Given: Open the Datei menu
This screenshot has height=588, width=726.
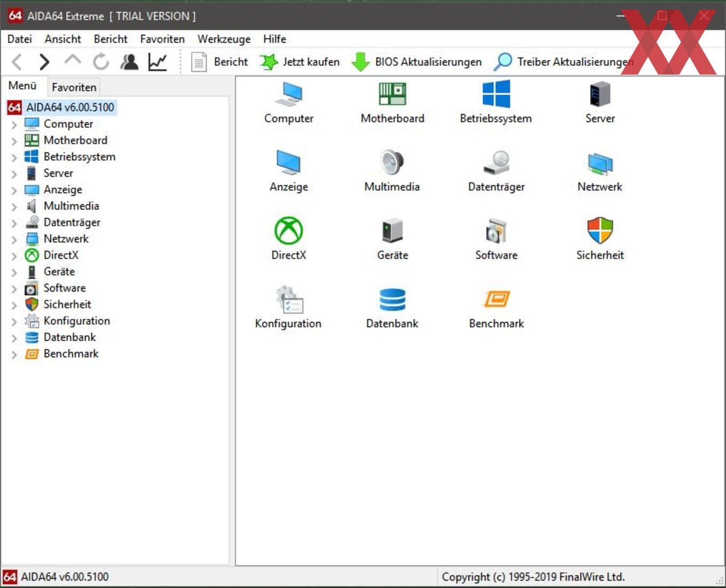Looking at the screenshot, I should click(20, 39).
